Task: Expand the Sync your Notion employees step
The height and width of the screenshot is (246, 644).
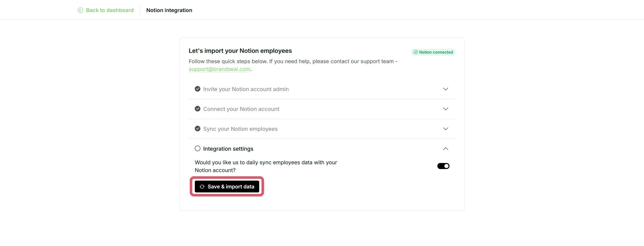Action: [445, 129]
